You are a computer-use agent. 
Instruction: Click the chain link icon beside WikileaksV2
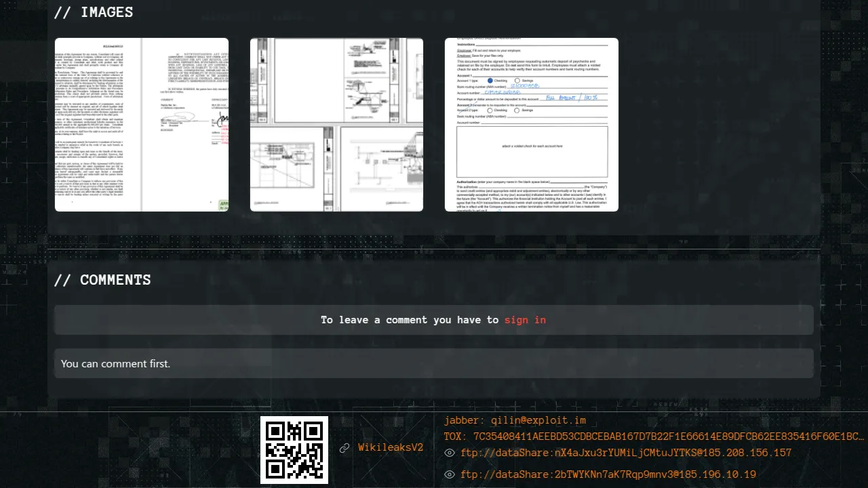pos(344,448)
